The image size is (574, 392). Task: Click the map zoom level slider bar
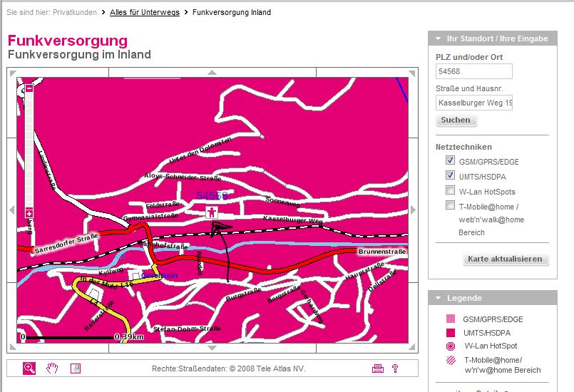29,151
